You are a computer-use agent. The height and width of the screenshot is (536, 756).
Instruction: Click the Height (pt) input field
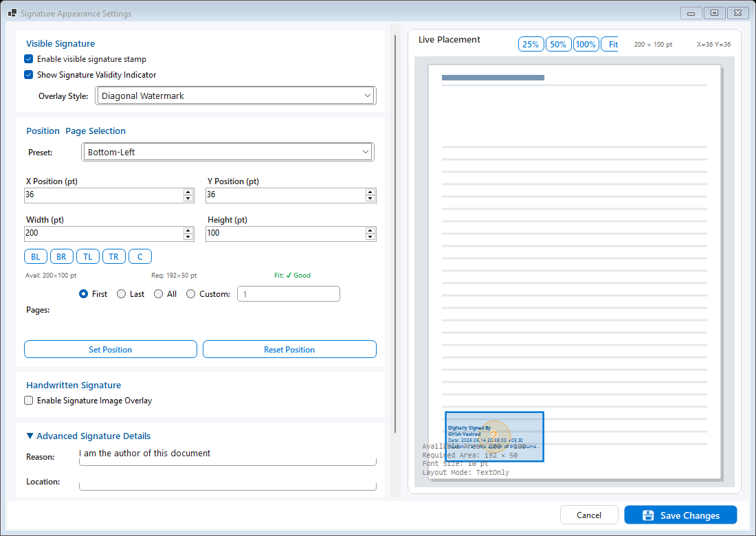coord(285,233)
